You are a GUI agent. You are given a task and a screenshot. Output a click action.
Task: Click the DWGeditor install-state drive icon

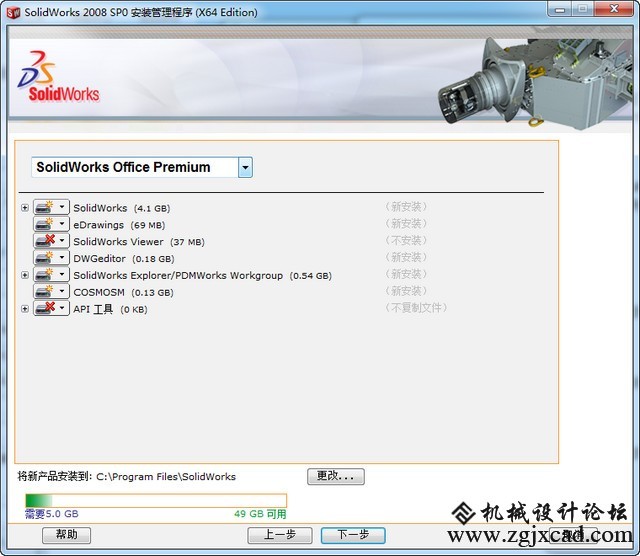tap(44, 258)
